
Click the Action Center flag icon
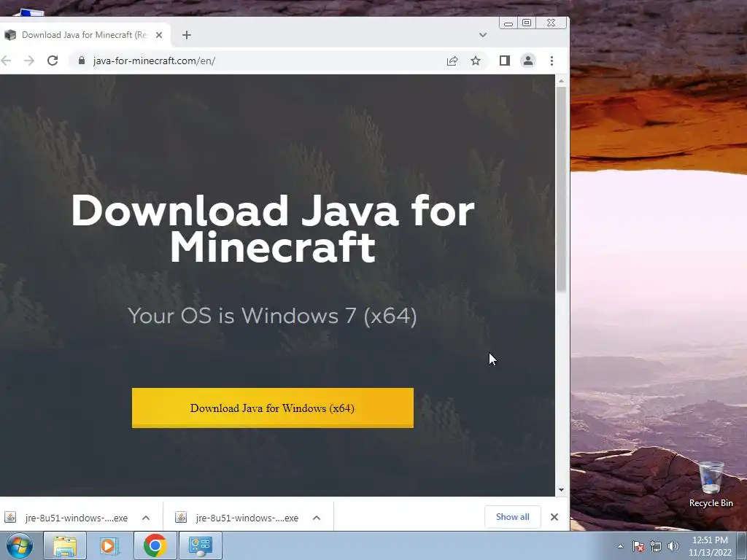click(x=638, y=546)
